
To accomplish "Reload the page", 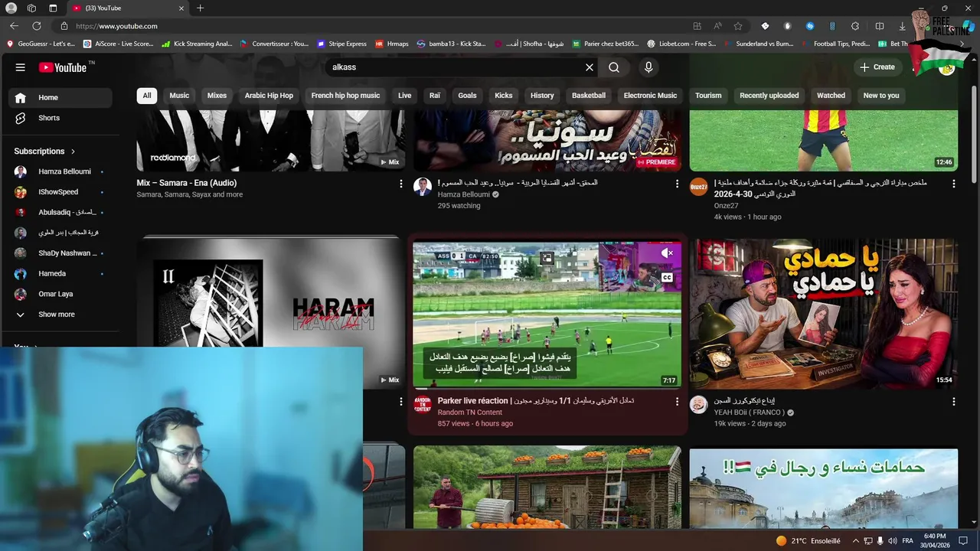I will 36,26.
